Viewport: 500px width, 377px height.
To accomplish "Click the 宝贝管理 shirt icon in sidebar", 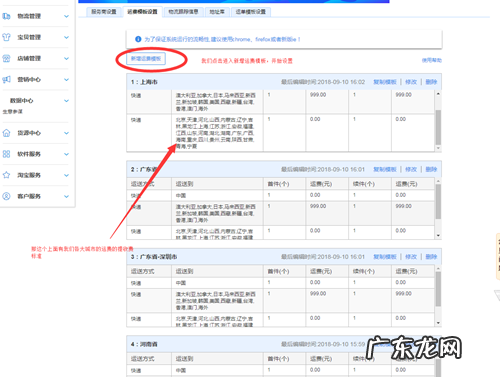I will click(6, 37).
